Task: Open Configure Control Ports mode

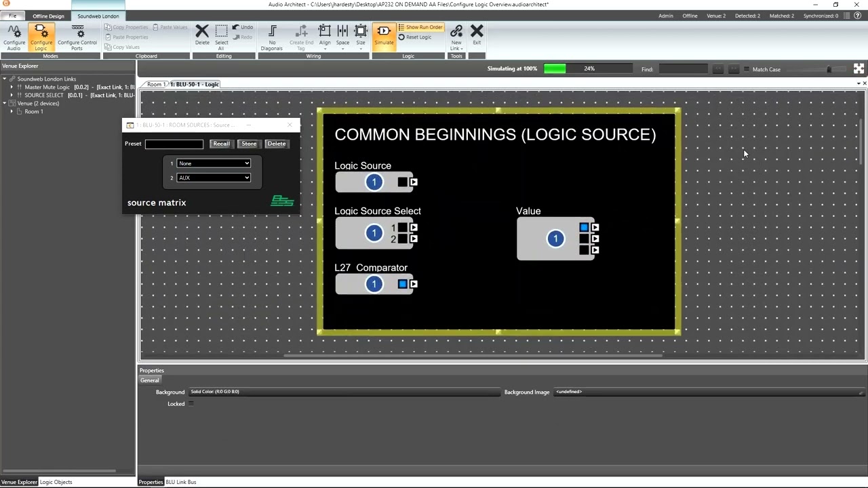Action: click(x=77, y=37)
